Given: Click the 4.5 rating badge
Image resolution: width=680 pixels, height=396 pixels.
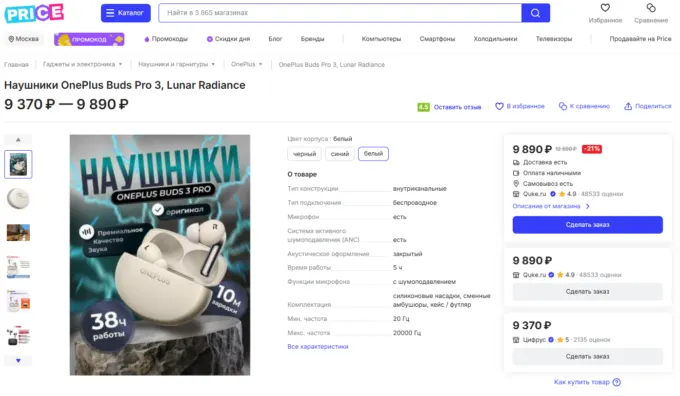Looking at the screenshot, I should click(x=423, y=107).
